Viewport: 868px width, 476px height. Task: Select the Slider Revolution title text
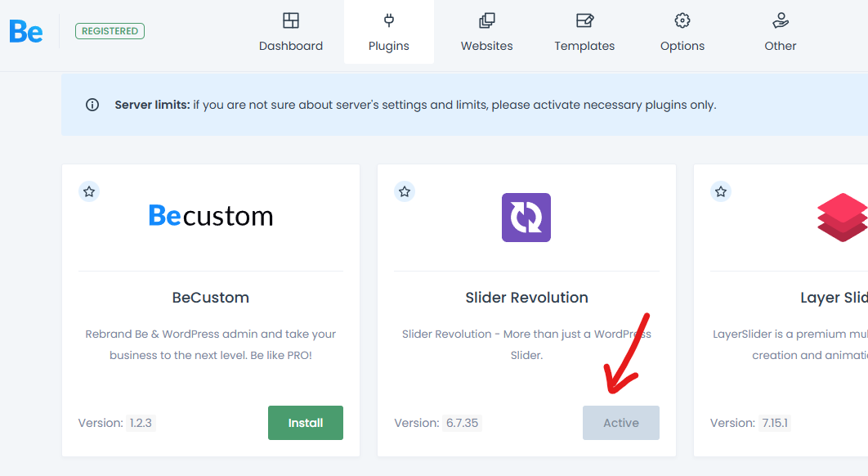point(526,298)
